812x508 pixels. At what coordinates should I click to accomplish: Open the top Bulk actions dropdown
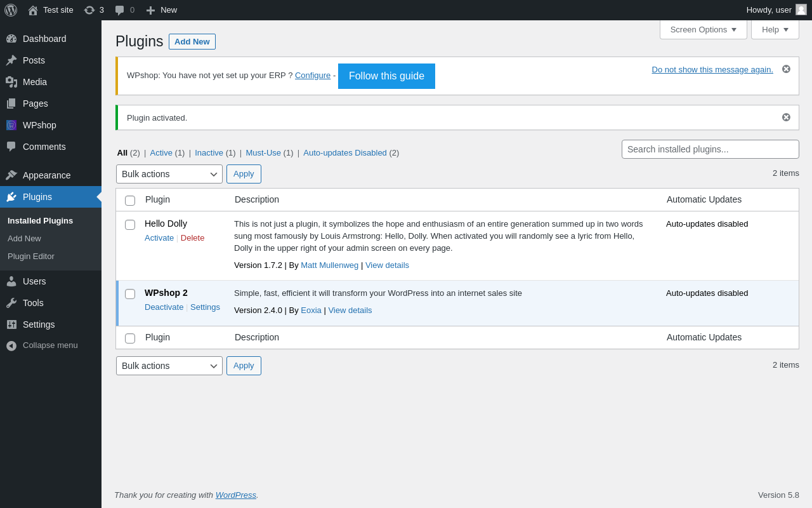point(169,174)
